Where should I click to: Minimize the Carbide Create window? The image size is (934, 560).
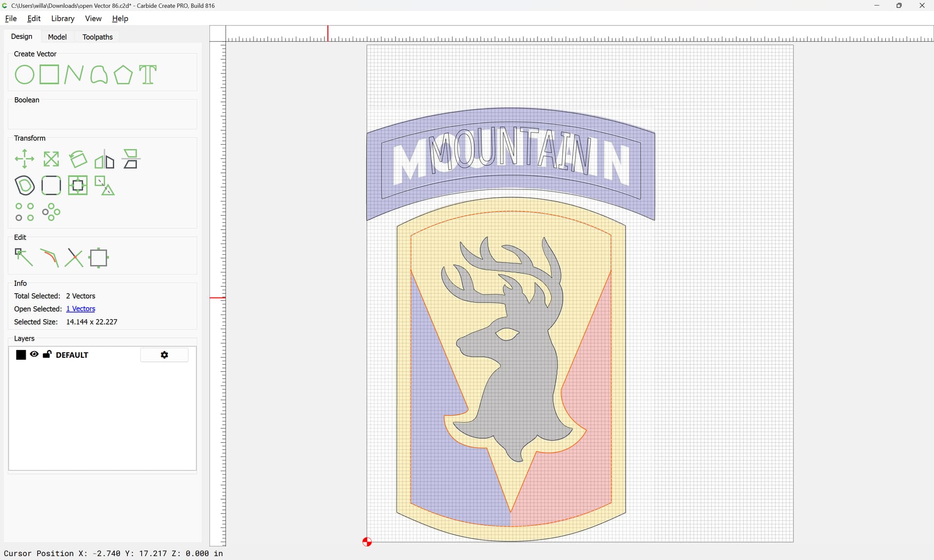877,5
